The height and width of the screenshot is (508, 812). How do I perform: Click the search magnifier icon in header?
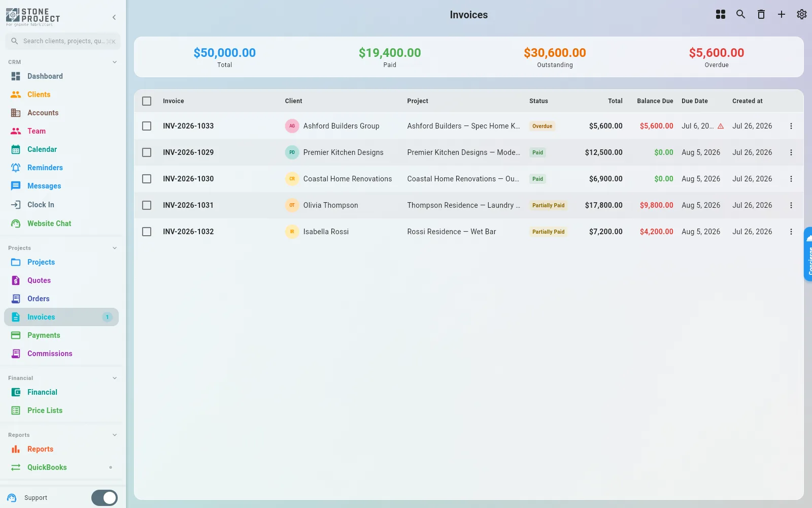click(x=741, y=14)
